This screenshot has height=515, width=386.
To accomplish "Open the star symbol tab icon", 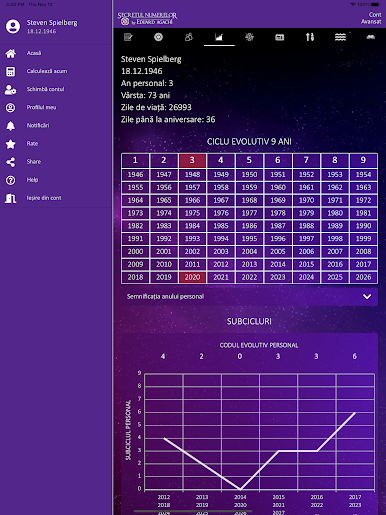I will click(x=249, y=37).
